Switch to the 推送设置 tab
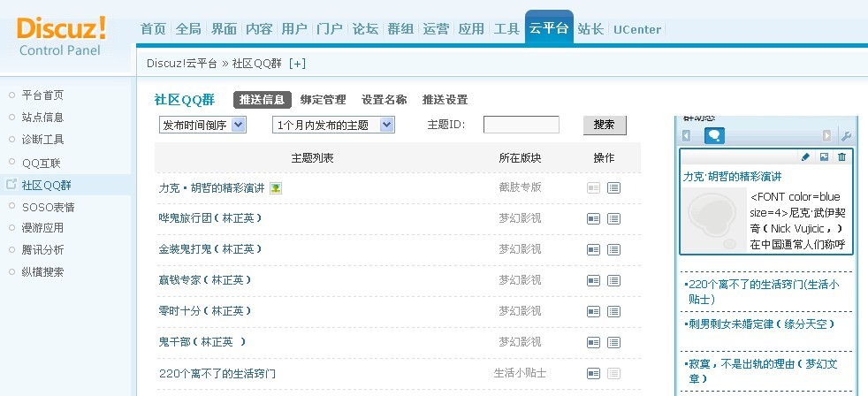The width and height of the screenshot is (868, 396). 445,100
